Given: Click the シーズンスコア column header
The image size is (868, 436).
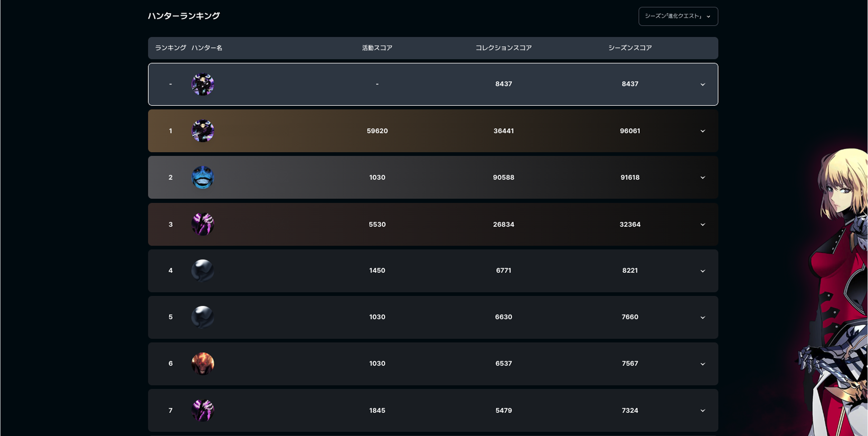Looking at the screenshot, I should (630, 48).
